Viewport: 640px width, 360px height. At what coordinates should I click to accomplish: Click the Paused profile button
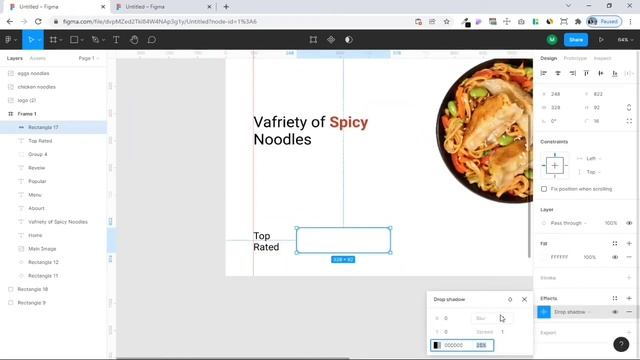[604, 22]
